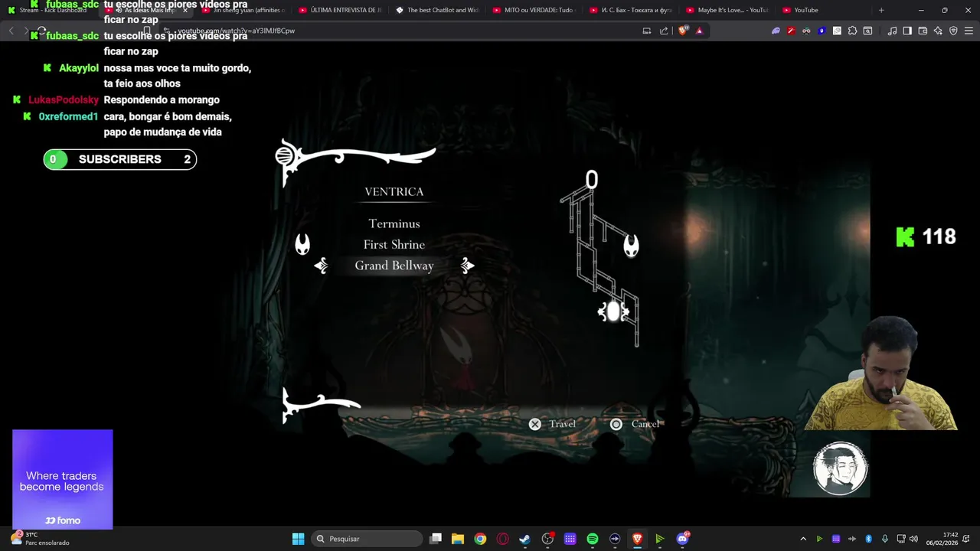Open Discord from the taskbar

tap(682, 539)
